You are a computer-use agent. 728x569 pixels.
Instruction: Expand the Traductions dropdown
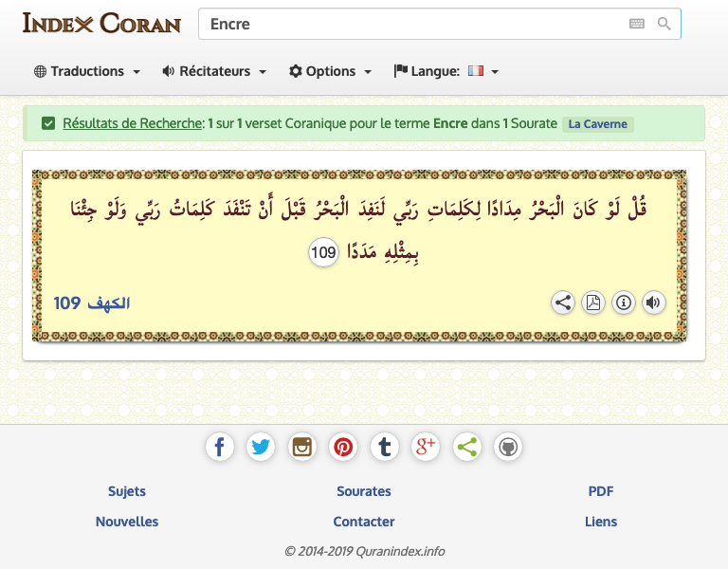point(87,71)
